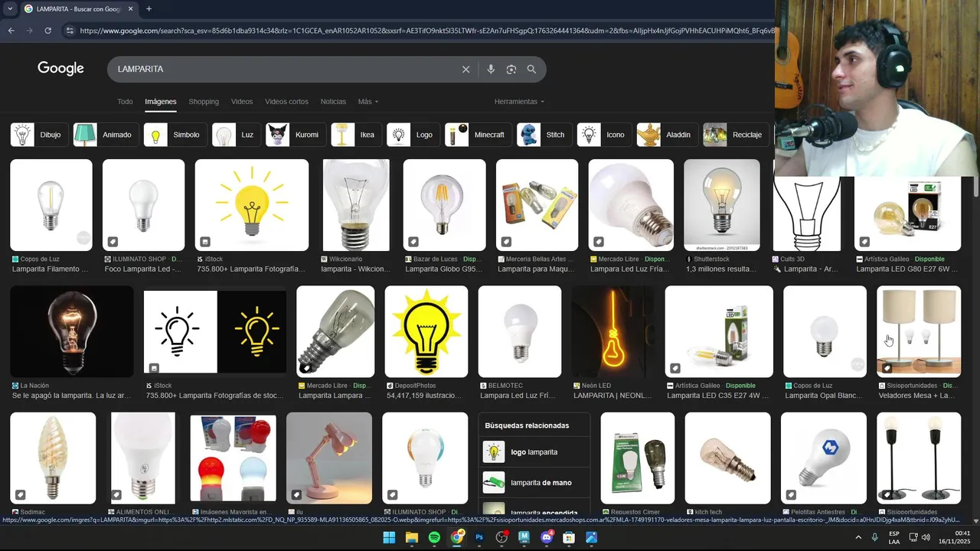Filter images by Minecraft chip
This screenshot has width=980, height=551.
click(x=478, y=135)
